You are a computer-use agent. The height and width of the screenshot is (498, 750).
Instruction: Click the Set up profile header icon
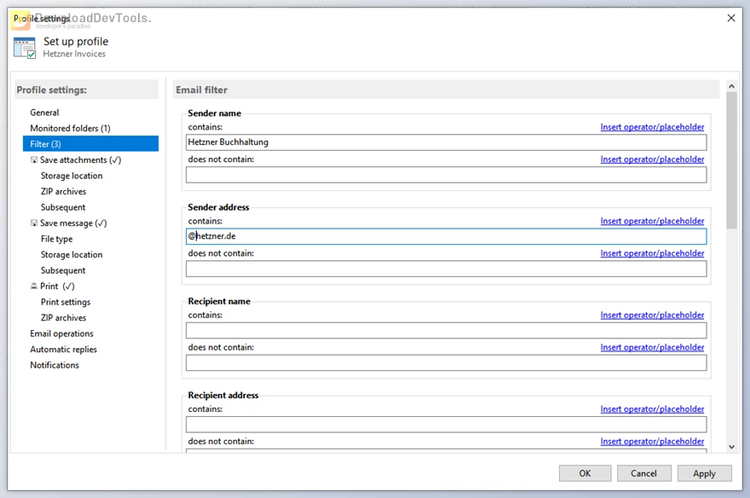tap(24, 47)
